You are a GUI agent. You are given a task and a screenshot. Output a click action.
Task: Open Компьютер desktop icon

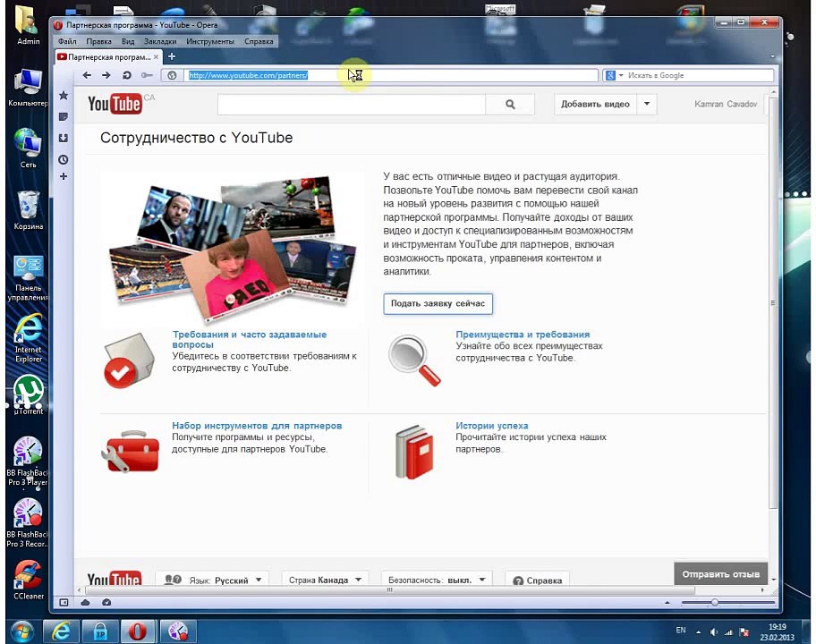tap(28, 88)
